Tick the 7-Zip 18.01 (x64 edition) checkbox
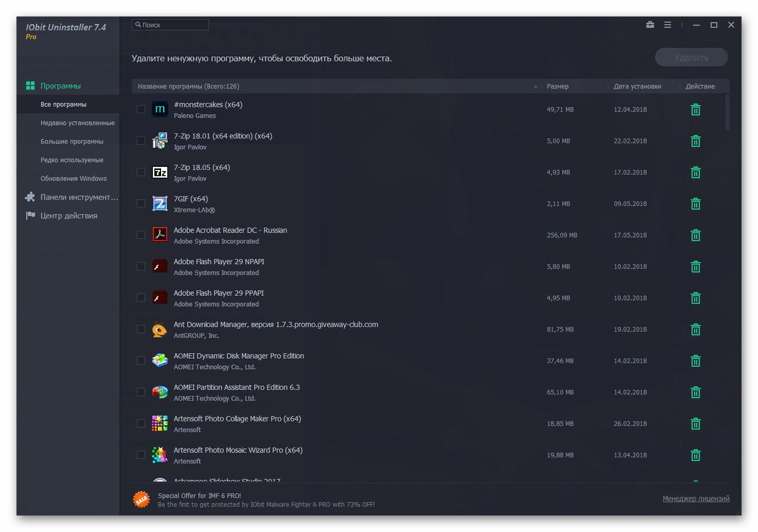758x532 pixels. (141, 141)
